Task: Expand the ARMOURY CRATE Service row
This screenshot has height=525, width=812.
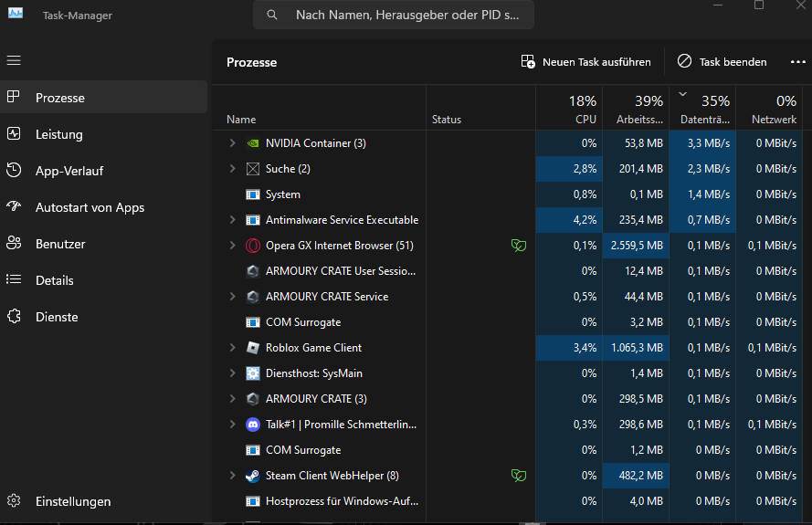Action: (233, 297)
